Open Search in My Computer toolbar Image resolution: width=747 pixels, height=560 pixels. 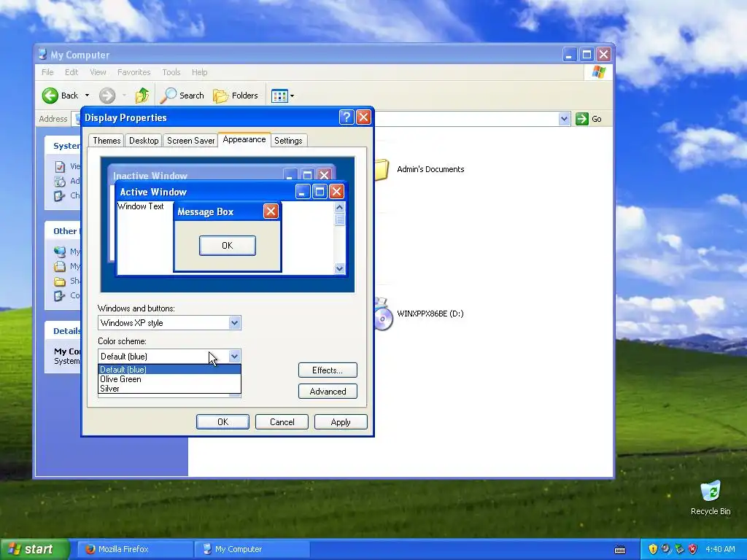(182, 96)
